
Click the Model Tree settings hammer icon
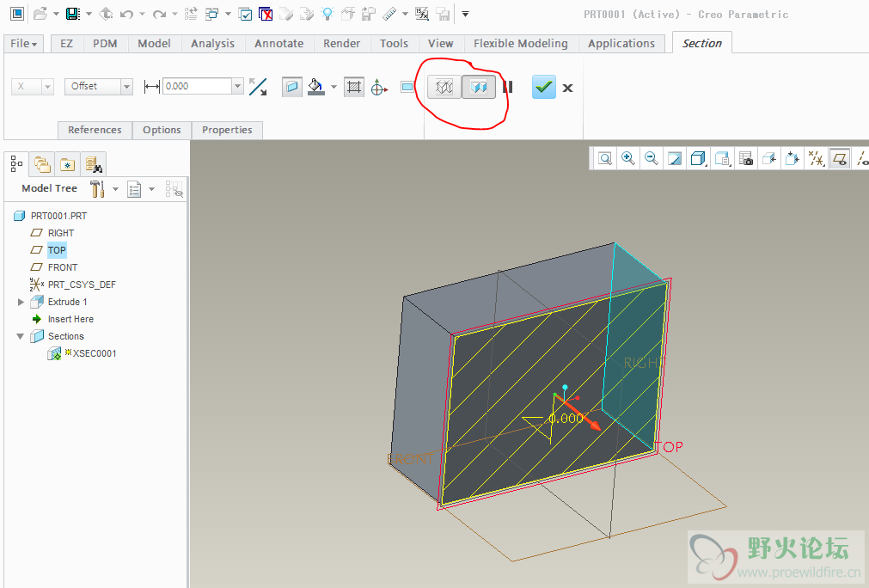(97, 188)
